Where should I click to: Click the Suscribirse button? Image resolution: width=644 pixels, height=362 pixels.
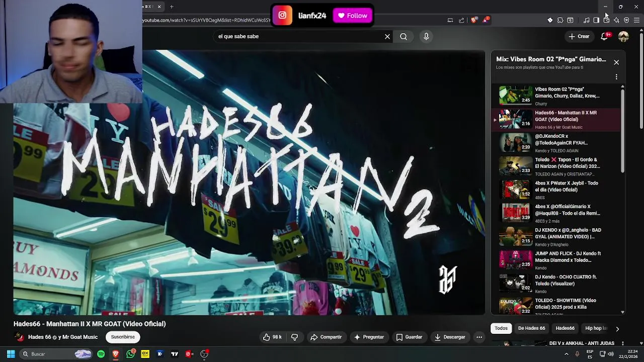(x=123, y=337)
